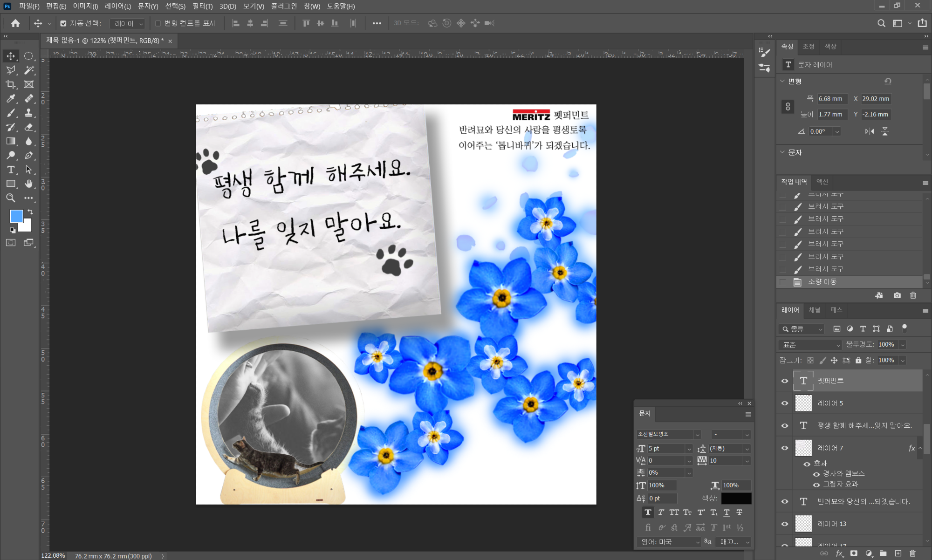Select the Zoom tool
This screenshot has width=932, height=560.
click(x=11, y=198)
